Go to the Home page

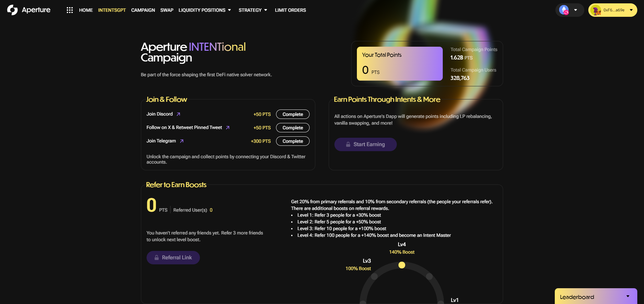[86, 10]
